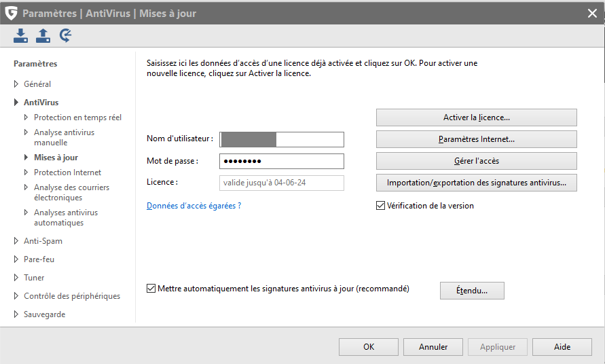This screenshot has height=364, width=605.
Task: Close the Paramètres window
Action: [592, 14]
